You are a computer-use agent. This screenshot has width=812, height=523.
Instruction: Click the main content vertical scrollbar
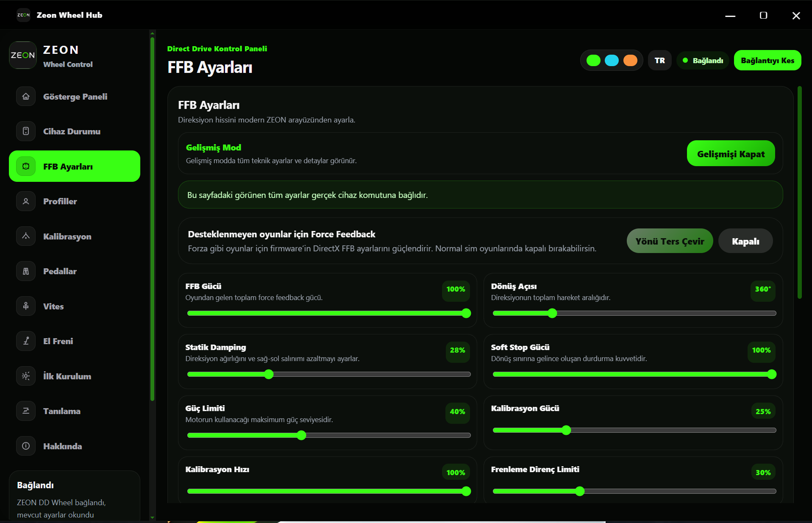(799, 192)
